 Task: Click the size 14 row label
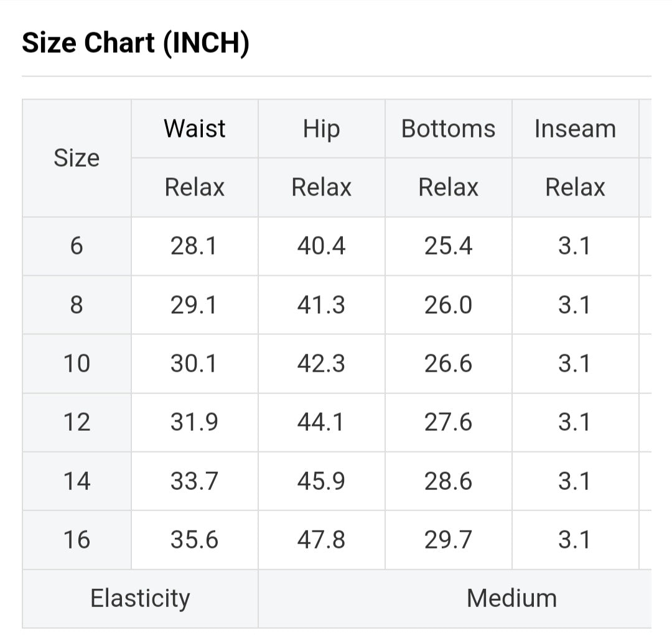click(77, 481)
